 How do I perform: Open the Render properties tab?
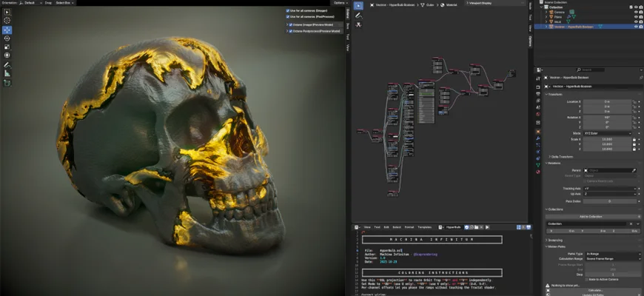[x=538, y=87]
